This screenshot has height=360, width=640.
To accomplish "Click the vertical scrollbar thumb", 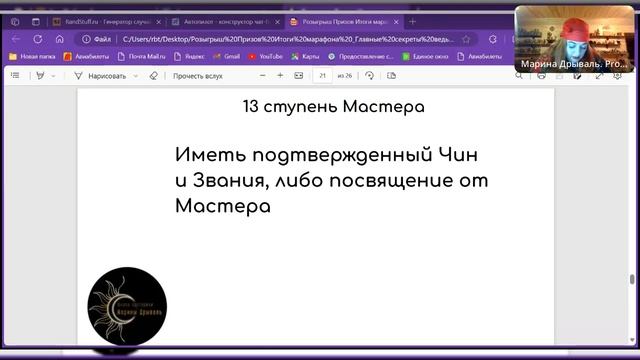I will [632, 279].
